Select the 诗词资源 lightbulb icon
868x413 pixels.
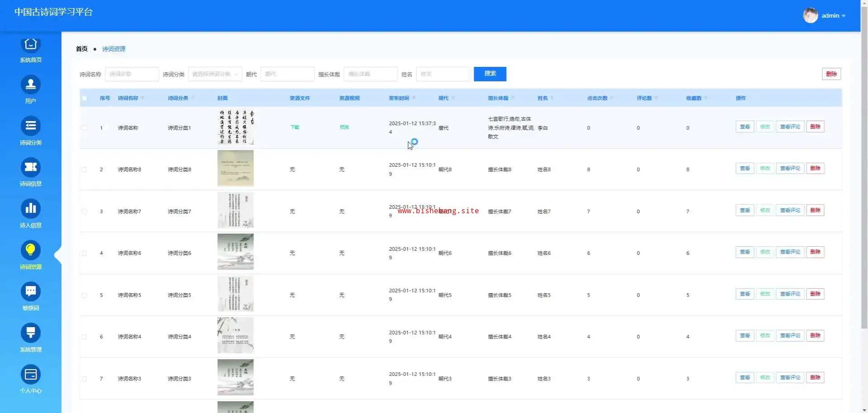30,250
